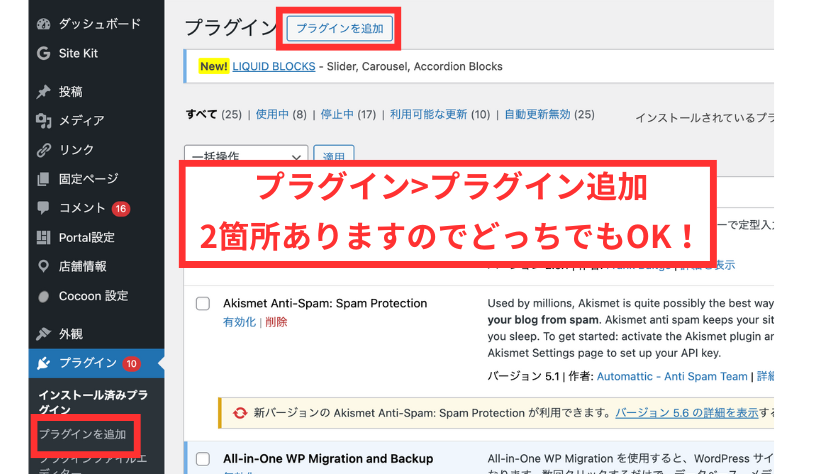The height and width of the screenshot is (474, 822).
Task: Click the comments count badge 16
Action: tap(121, 209)
